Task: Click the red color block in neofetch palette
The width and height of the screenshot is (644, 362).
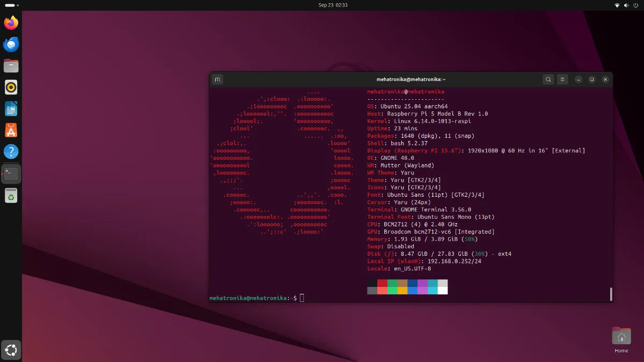Action: click(382, 283)
